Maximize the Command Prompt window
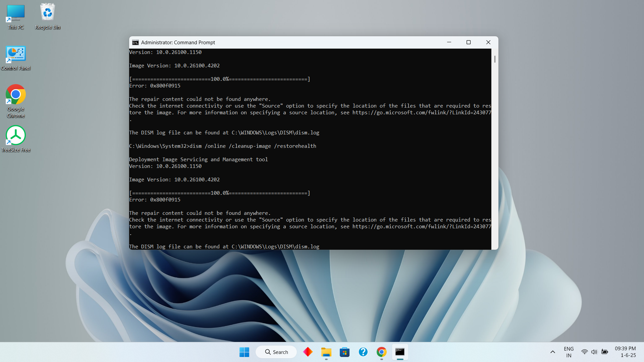644x362 pixels. [469, 42]
